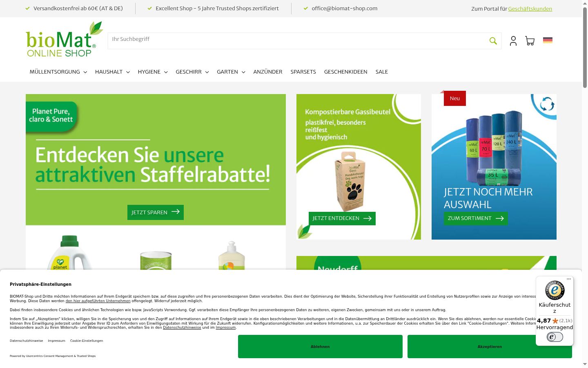Open the Datenschutzhinweise footer link in cookie banner
This screenshot has height=368, width=588.
(x=27, y=341)
